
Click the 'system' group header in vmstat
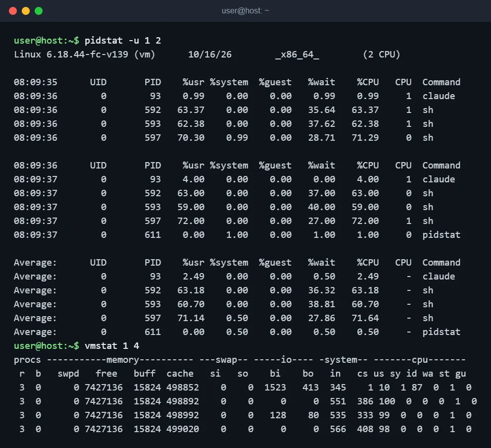coord(341,360)
